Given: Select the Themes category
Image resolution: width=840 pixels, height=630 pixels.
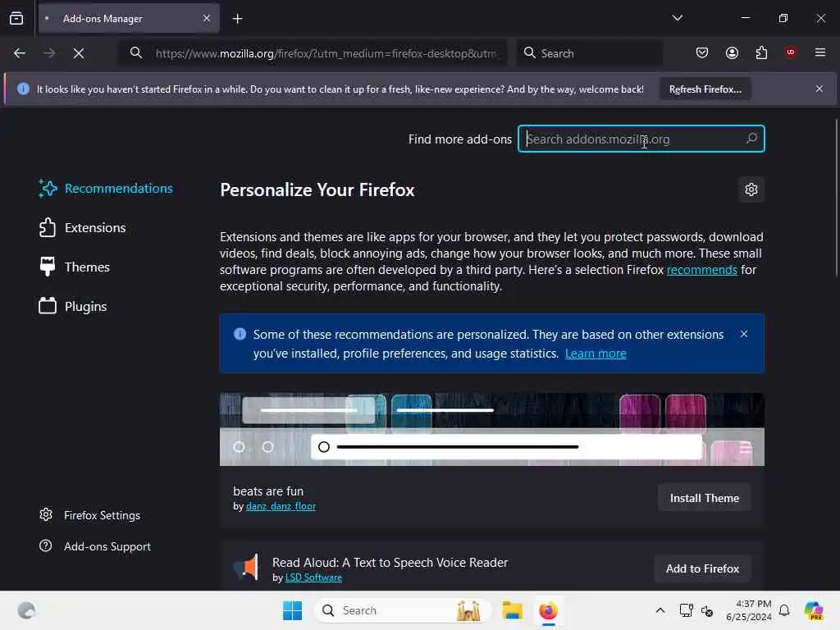Looking at the screenshot, I should point(75,267).
